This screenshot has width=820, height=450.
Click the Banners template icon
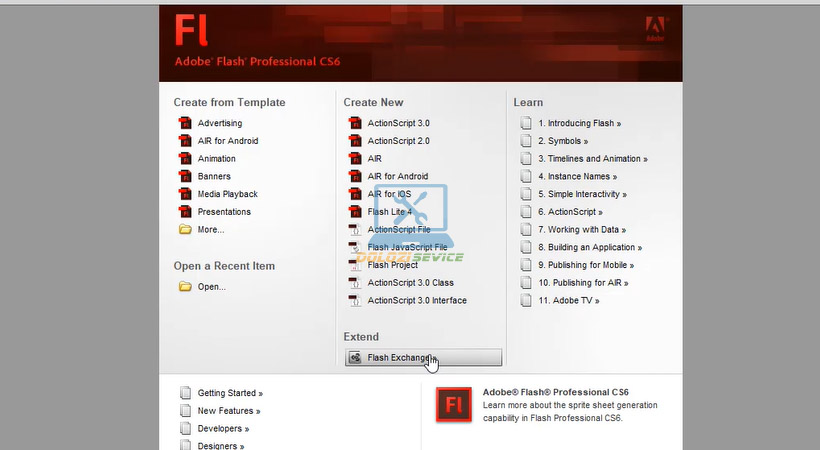click(x=184, y=177)
